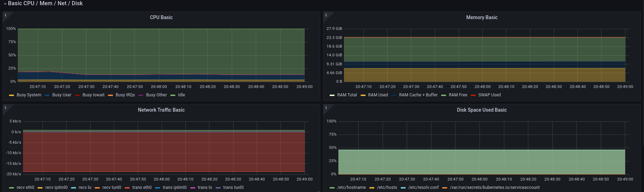
Task: Click the yellow RAM Used area in memory graph
Action: coord(484,75)
